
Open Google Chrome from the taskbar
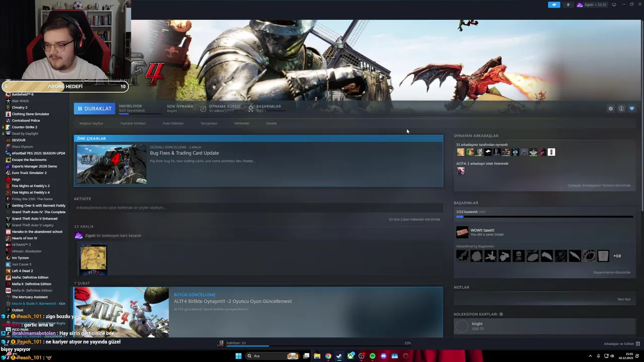pos(328,356)
